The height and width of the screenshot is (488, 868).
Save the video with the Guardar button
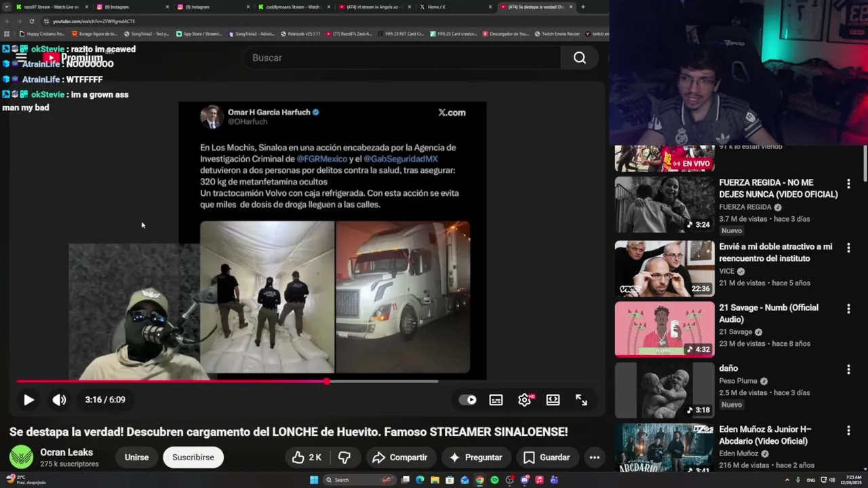point(547,457)
